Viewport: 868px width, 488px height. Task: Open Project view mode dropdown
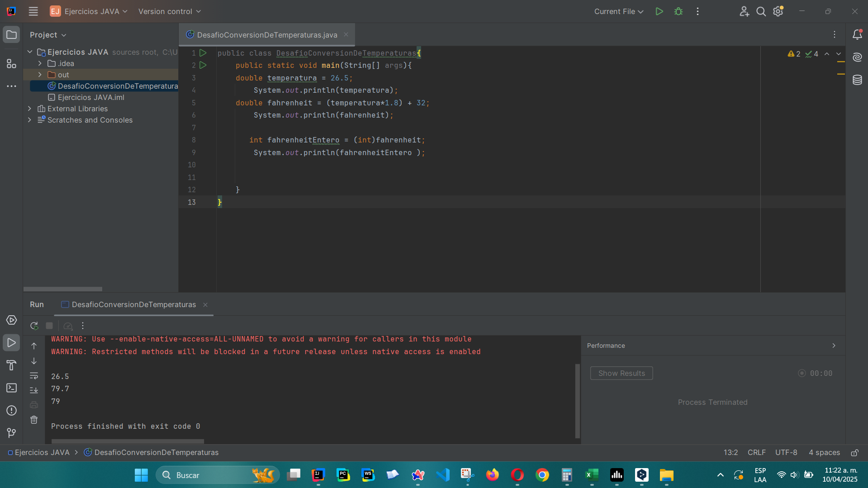[48, 35]
